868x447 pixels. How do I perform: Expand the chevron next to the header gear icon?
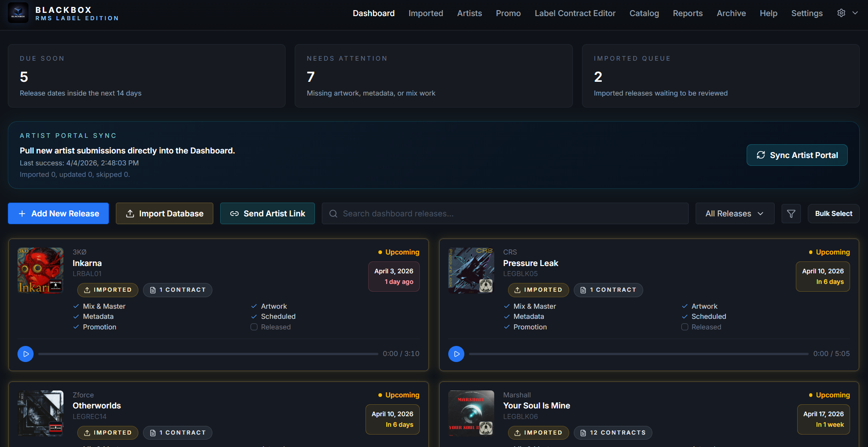(x=856, y=13)
